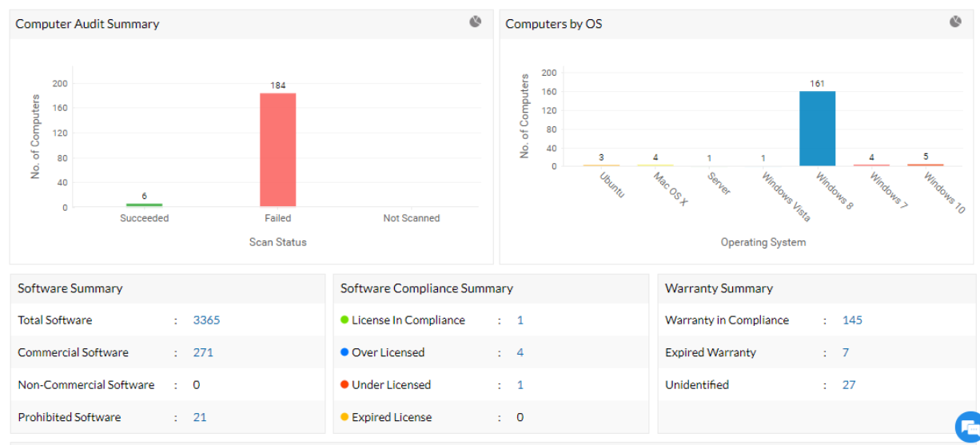980x445 pixels.
Task: Click yellow Expired License dot
Action: tap(345, 417)
